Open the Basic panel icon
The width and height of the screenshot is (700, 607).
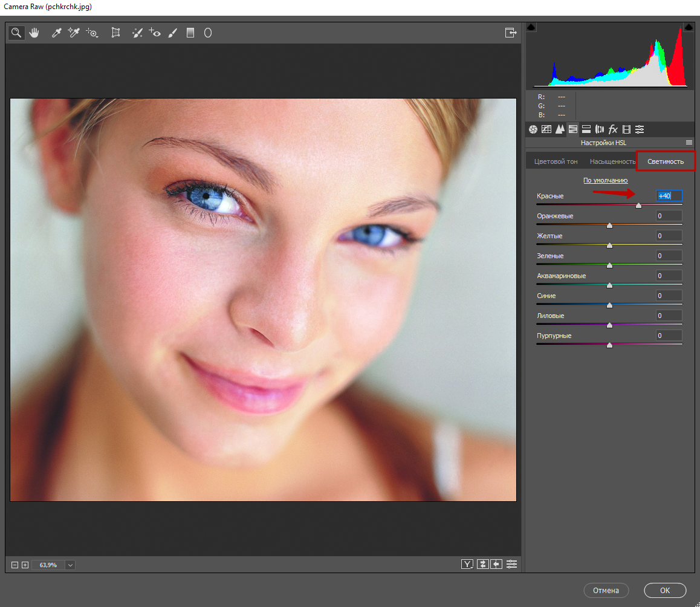533,129
